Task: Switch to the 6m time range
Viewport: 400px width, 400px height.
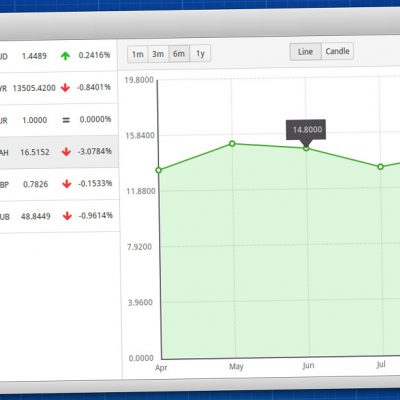Action: [x=179, y=53]
